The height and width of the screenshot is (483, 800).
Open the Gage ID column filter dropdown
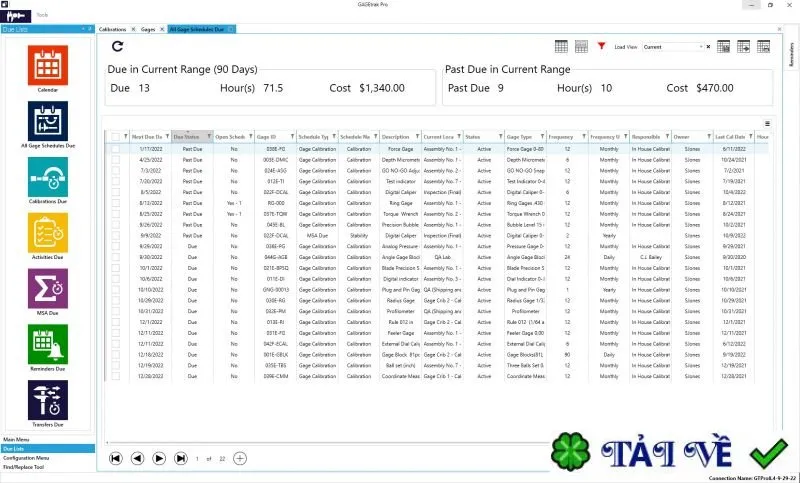[x=292, y=137]
